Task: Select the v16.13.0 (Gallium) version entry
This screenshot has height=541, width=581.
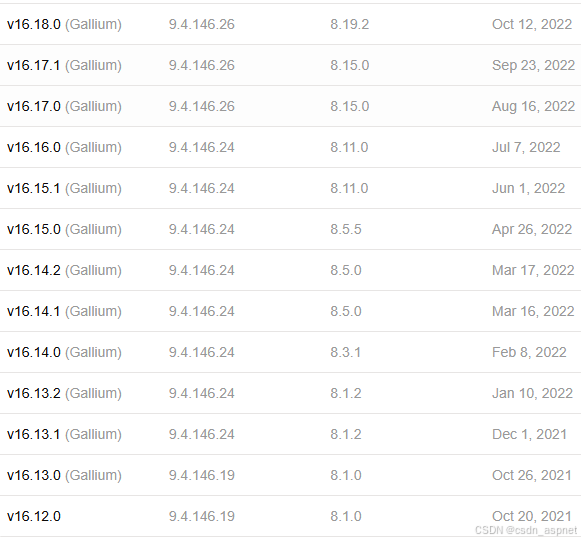Action: [x=64, y=476]
